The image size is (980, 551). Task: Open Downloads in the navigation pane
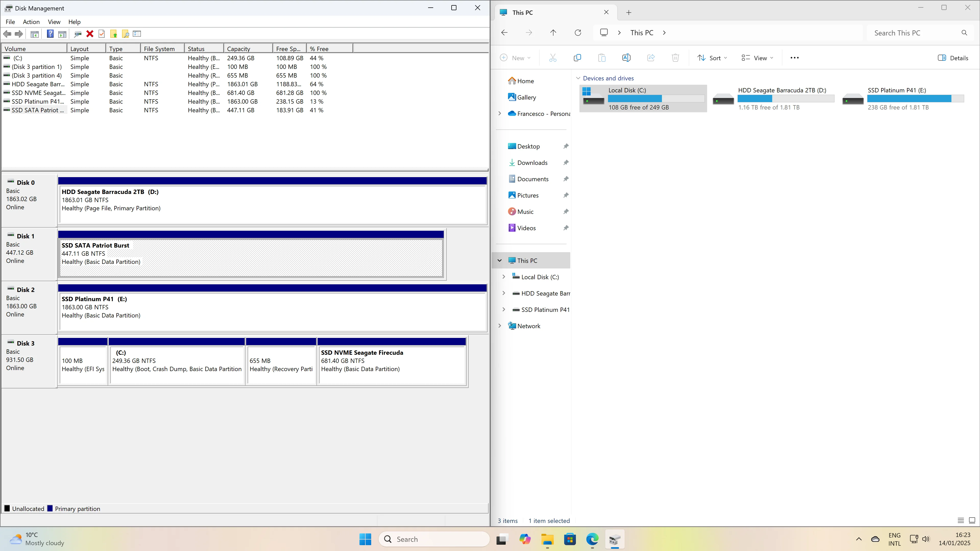click(x=532, y=163)
